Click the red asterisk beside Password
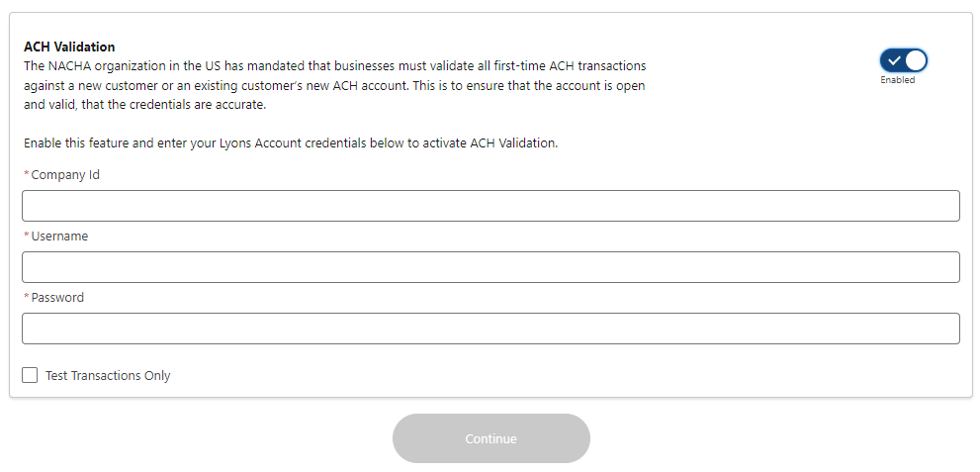Viewport: 980px width, 472px height. tap(26, 298)
